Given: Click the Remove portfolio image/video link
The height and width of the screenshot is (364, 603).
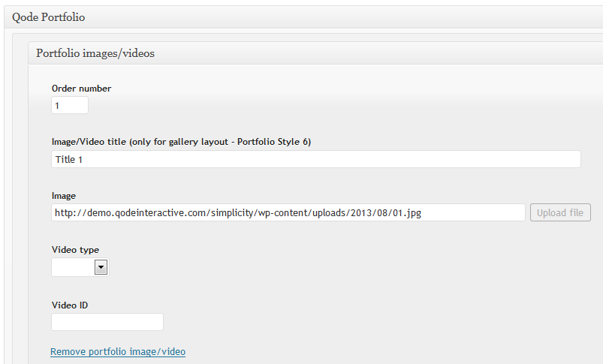Looking at the screenshot, I should (118, 351).
